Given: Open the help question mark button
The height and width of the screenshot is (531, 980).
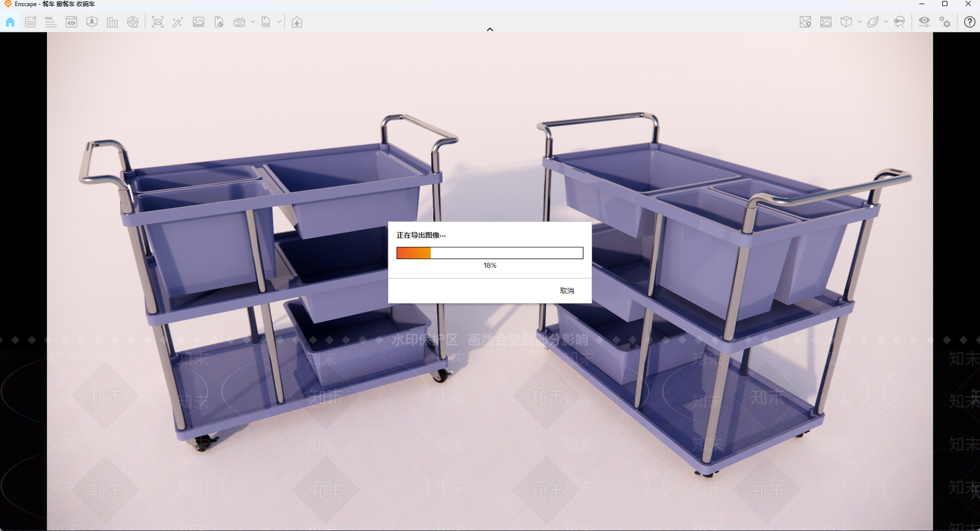Looking at the screenshot, I should 970,22.
